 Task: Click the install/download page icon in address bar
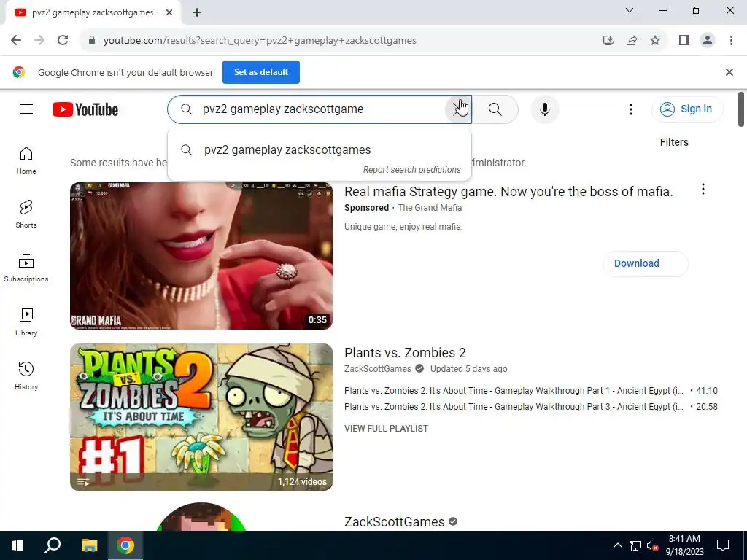pos(608,41)
